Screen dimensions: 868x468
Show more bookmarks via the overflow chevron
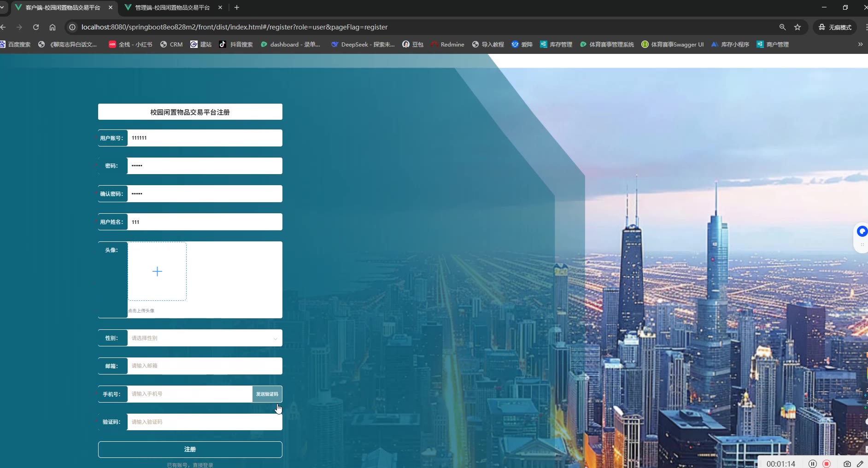(x=860, y=44)
